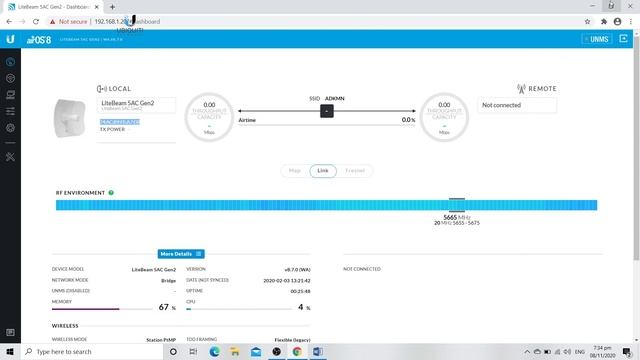
Task: Close the LiteBeam browser tab
Action: (97, 7)
